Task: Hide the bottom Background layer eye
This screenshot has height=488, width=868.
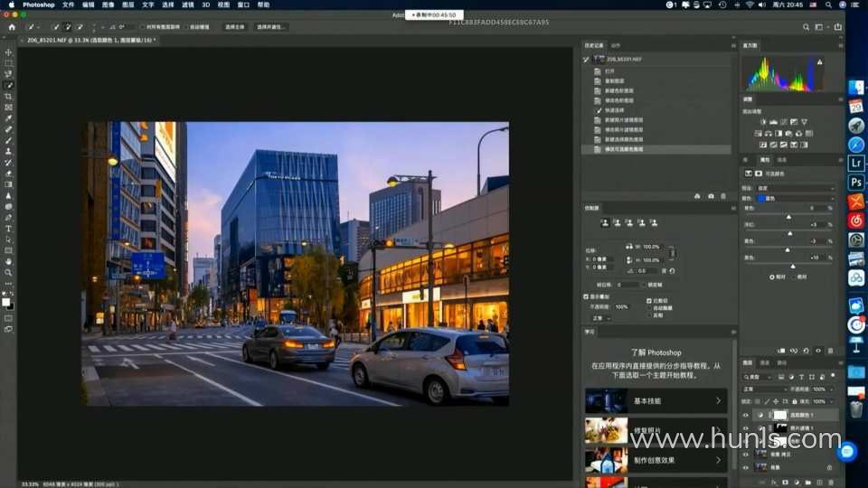Action: (746, 467)
